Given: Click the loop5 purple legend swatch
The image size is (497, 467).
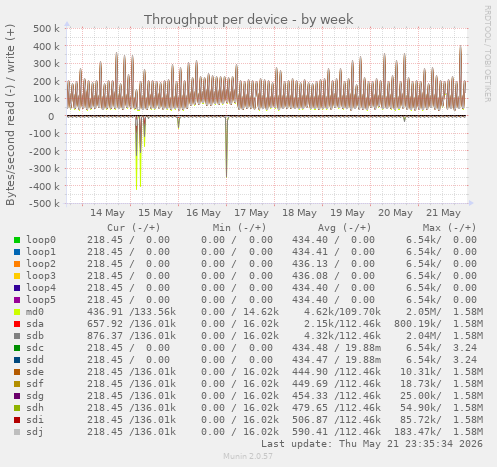Looking at the screenshot, I should [17, 300].
